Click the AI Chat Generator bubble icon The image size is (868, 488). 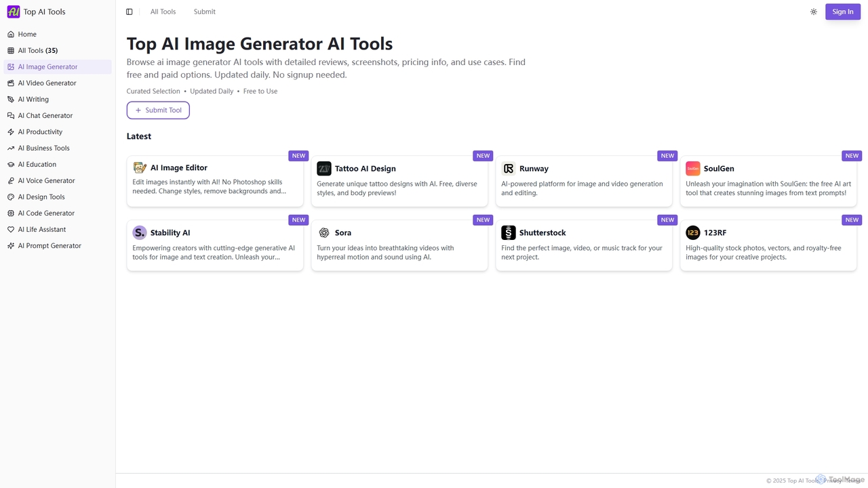pyautogui.click(x=11, y=115)
